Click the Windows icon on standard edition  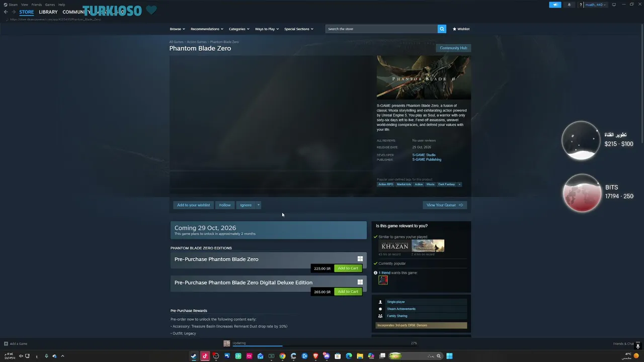(360, 259)
